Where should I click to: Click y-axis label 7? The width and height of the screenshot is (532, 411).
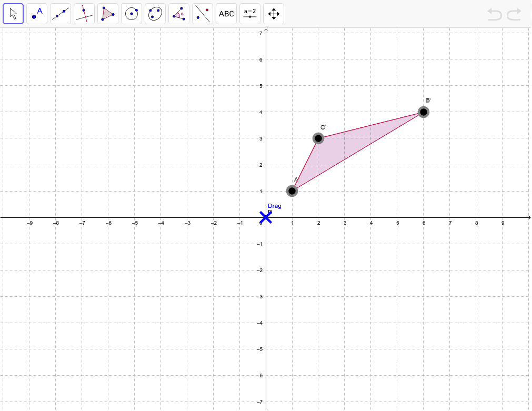(x=260, y=33)
